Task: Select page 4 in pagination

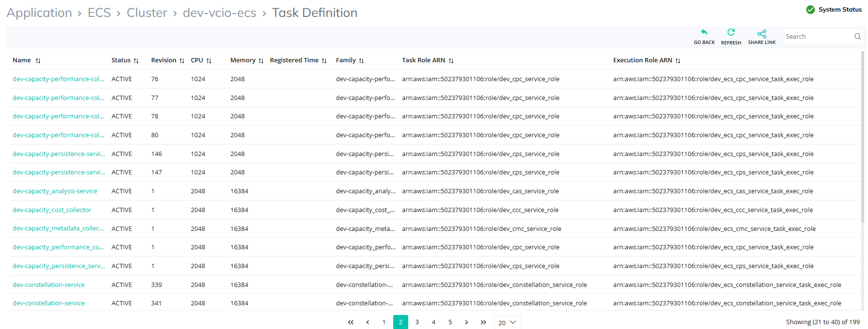Action: (x=434, y=322)
